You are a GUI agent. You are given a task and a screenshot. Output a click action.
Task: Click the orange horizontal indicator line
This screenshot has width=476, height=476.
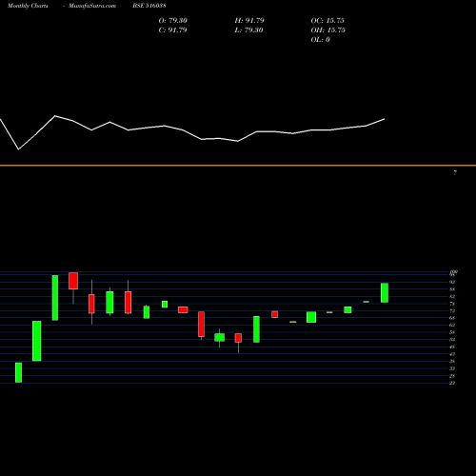point(238,166)
